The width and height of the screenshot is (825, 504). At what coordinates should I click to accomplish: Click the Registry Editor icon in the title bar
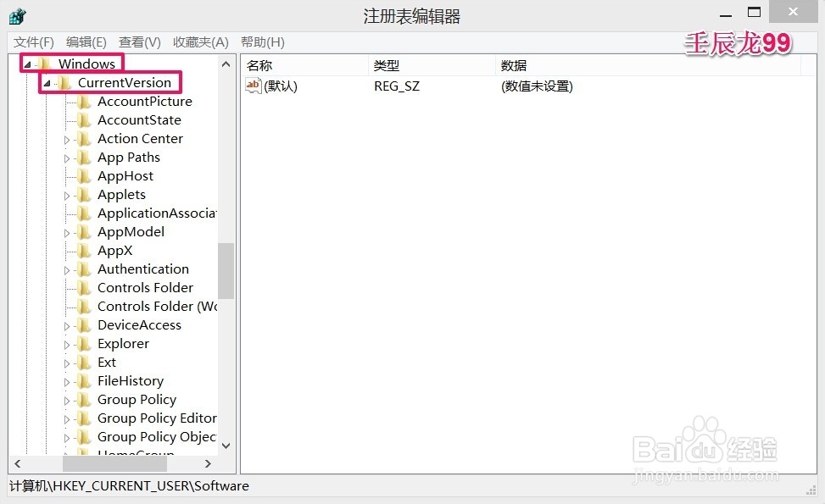click(17, 15)
